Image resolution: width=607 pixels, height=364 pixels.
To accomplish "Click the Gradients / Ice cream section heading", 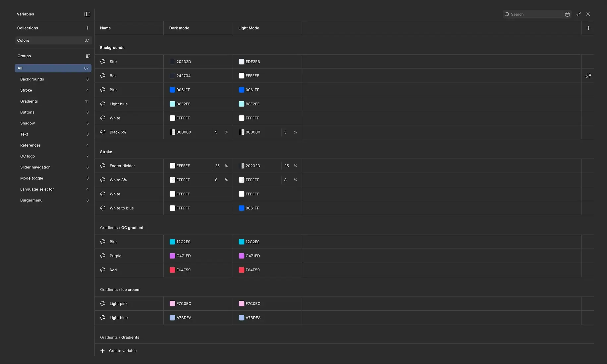I will pyautogui.click(x=120, y=290).
